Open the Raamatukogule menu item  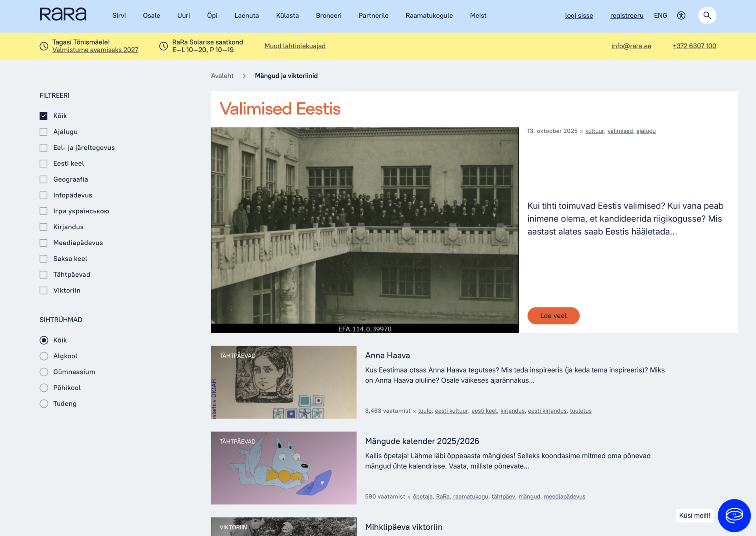[429, 15]
